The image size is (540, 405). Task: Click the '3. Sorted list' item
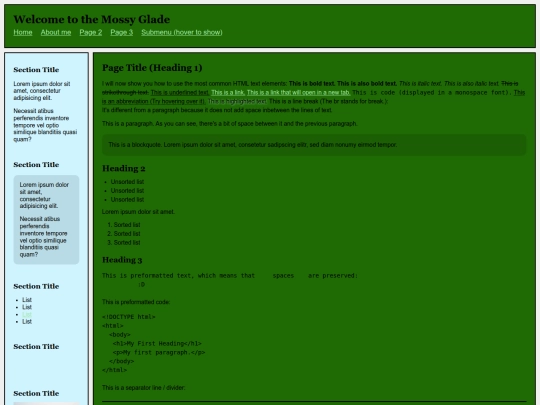124,243
